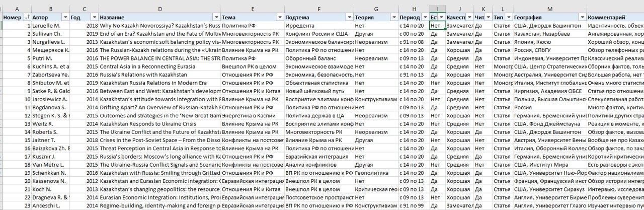Screen dimensions: 644x210
Task: Select geography cell 'Япония, Кюсю'
Action: coord(550,42)
